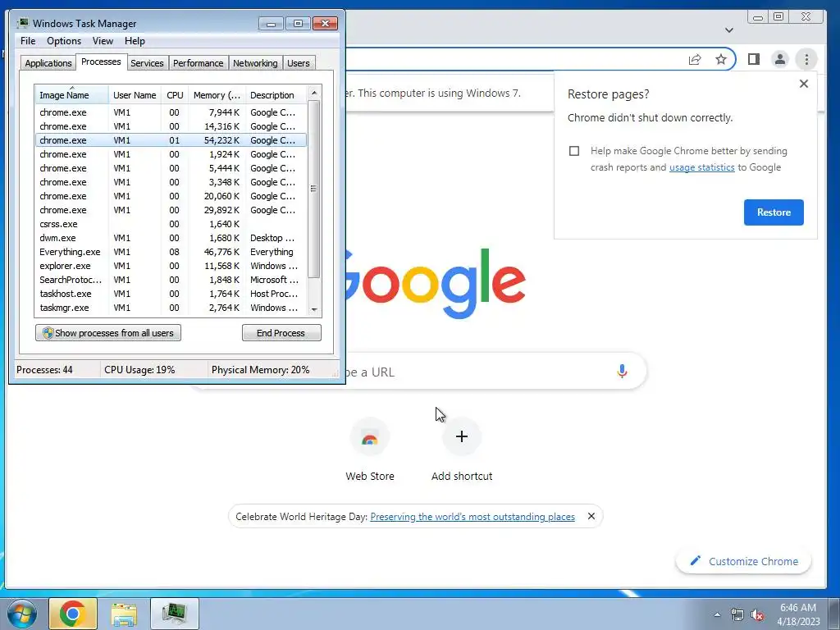Check the send crash reports checkbox
The image size is (840, 630).
(574, 151)
